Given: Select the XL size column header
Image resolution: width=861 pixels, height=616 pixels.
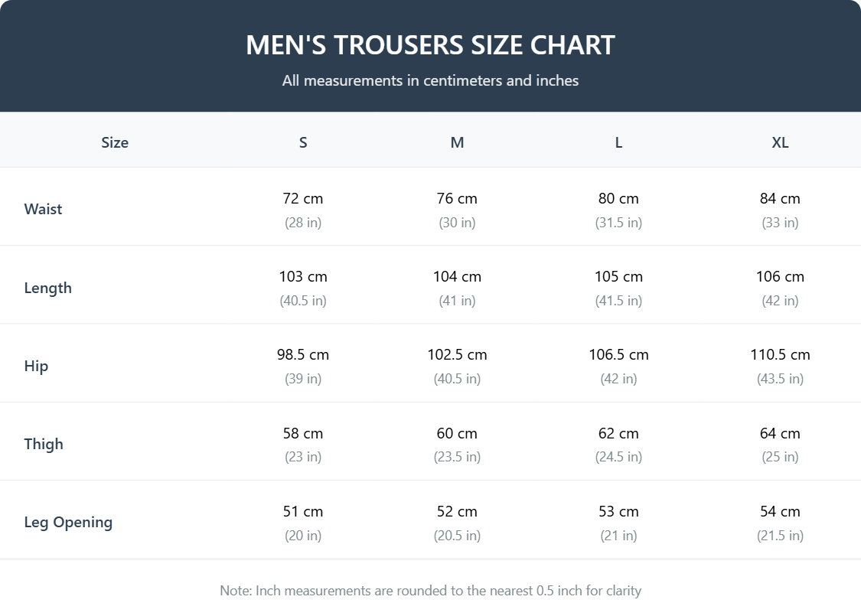Looking at the screenshot, I should click(780, 142).
